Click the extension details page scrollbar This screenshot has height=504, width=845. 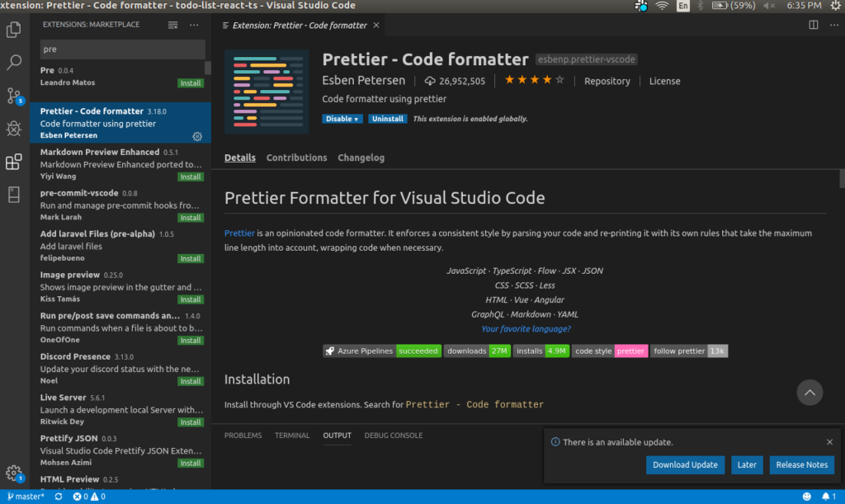841,179
